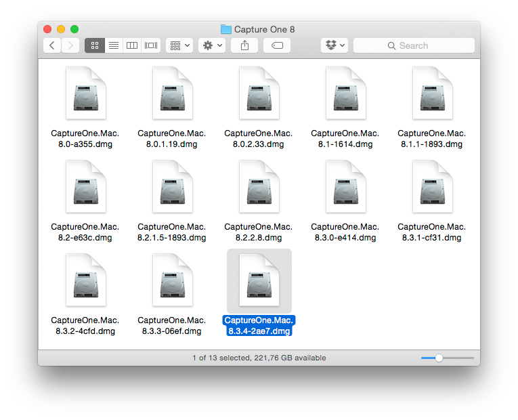The image size is (518, 420).
Task: Click file name CaptureOne.Mac.8.3.1-cf31.dmg
Action: pyautogui.click(x=432, y=232)
